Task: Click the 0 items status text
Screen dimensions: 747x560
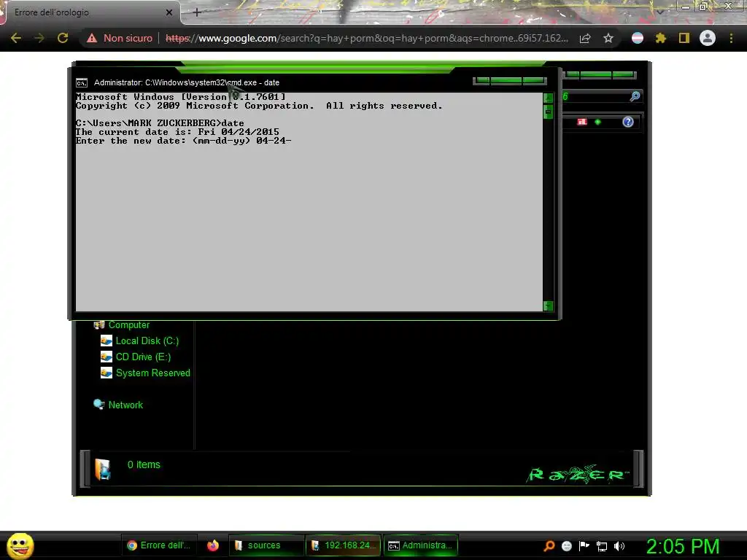Action: pyautogui.click(x=144, y=464)
